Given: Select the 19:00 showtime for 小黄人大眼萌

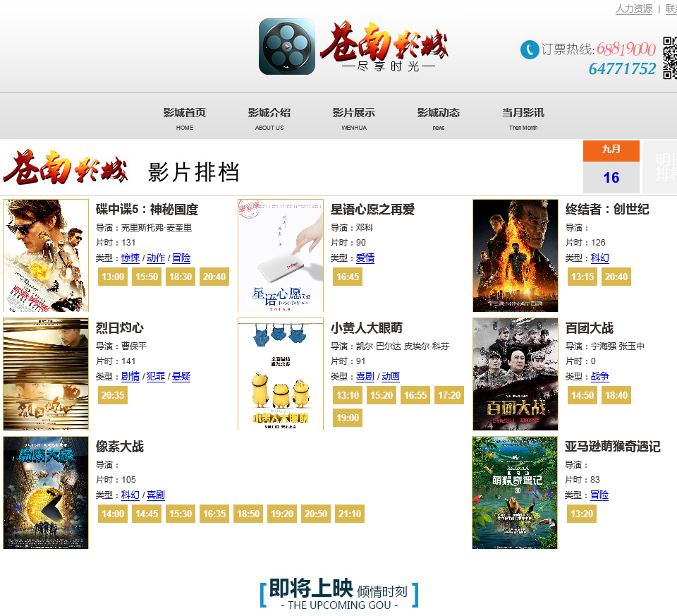Looking at the screenshot, I should tap(348, 418).
